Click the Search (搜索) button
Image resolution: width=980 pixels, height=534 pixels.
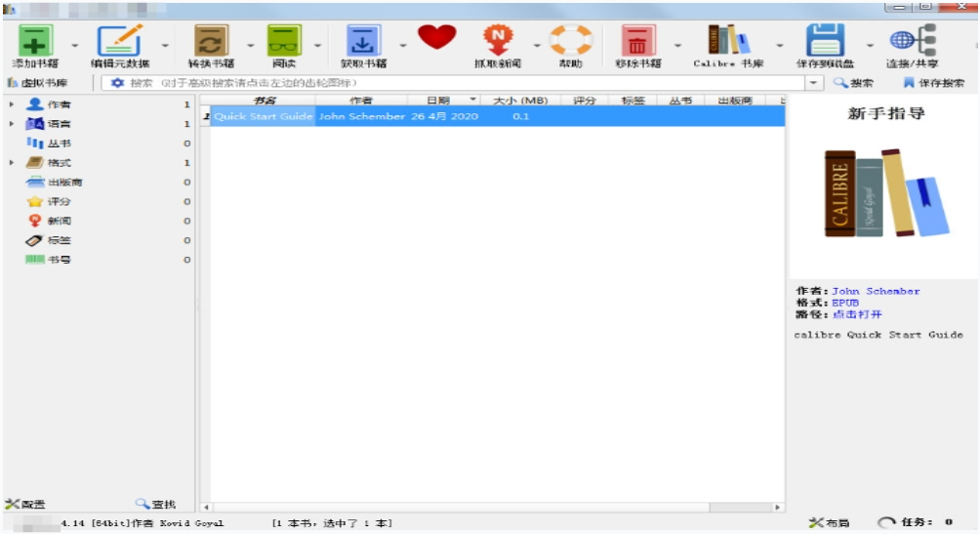(853, 83)
